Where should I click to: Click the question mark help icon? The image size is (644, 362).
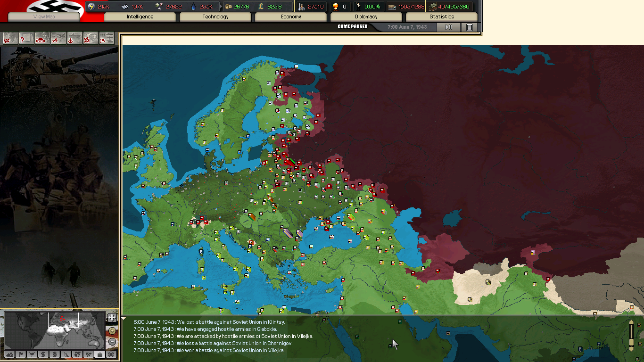(x=26, y=38)
